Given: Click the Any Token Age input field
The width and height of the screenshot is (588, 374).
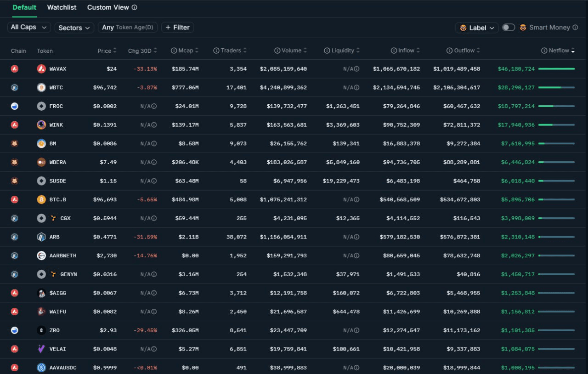Looking at the screenshot, I should click(127, 28).
